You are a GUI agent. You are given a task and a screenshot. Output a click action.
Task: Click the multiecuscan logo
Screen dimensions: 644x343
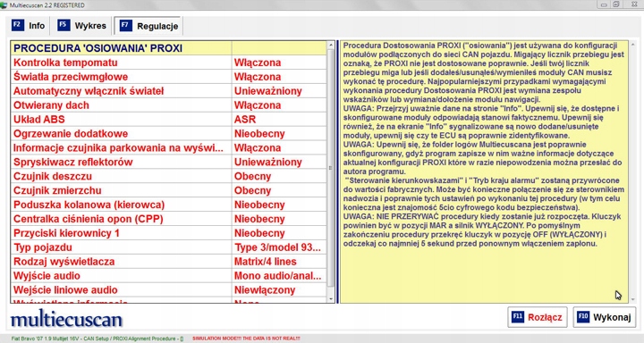(66, 319)
